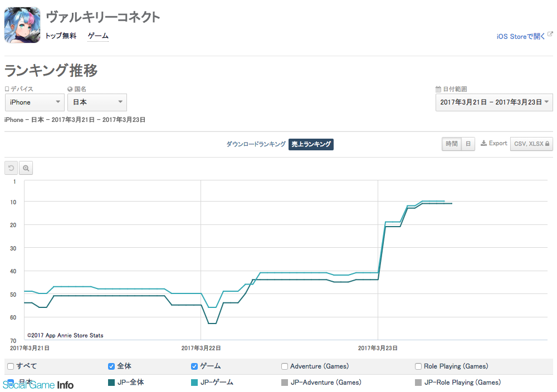Click the JP-ゲーム light teal color swatch

click(x=194, y=383)
